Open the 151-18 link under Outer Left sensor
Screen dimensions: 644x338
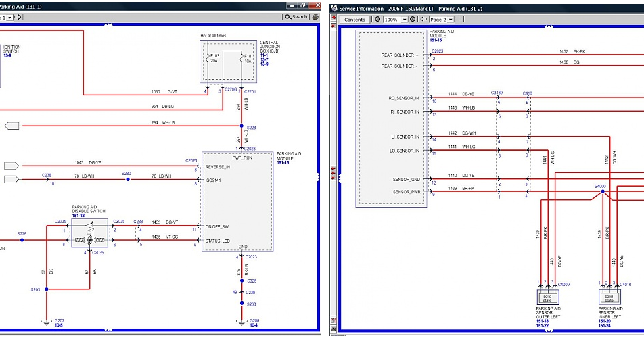point(542,322)
